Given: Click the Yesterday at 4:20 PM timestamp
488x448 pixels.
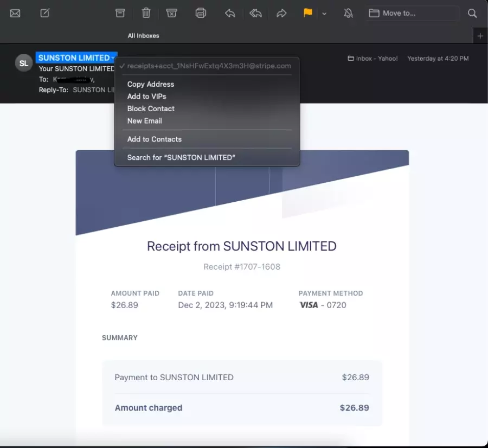Looking at the screenshot, I should (438, 59).
